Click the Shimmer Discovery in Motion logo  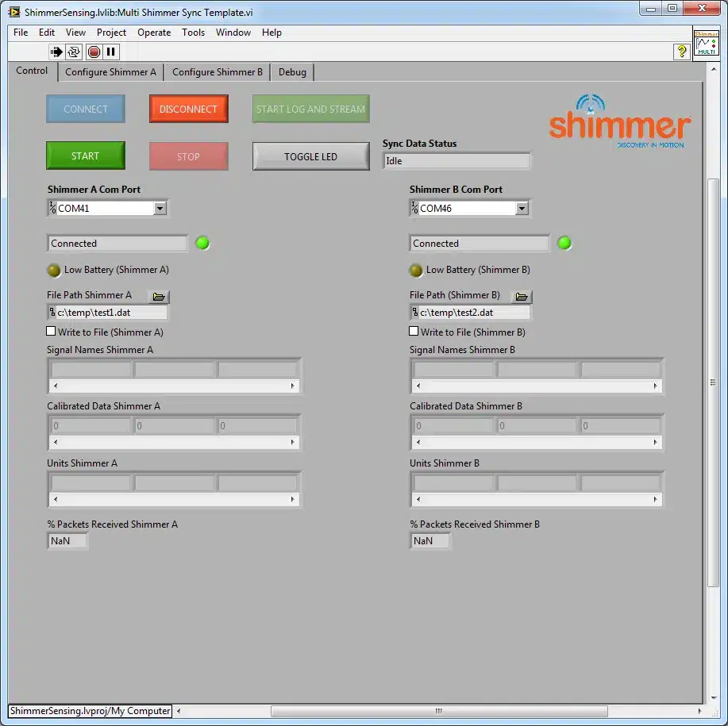[x=619, y=121]
